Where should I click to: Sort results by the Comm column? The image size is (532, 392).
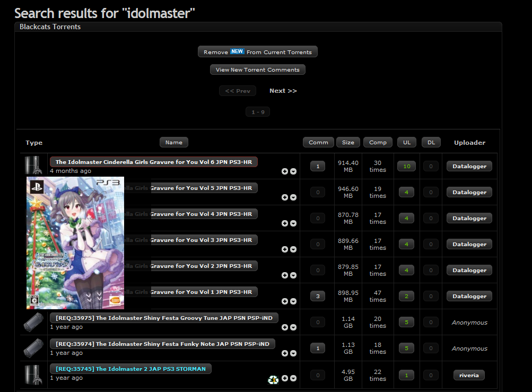click(x=318, y=143)
